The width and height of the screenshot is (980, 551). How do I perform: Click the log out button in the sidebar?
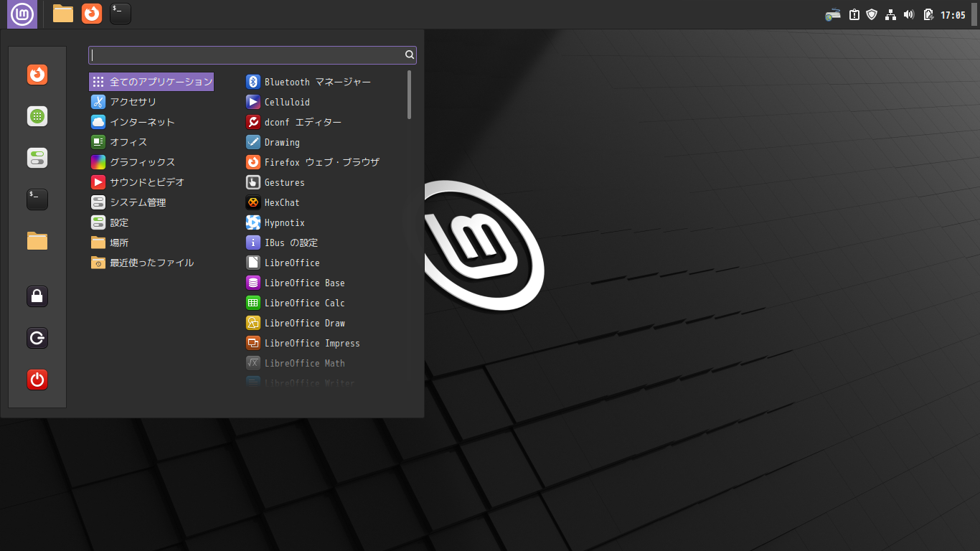tap(37, 338)
